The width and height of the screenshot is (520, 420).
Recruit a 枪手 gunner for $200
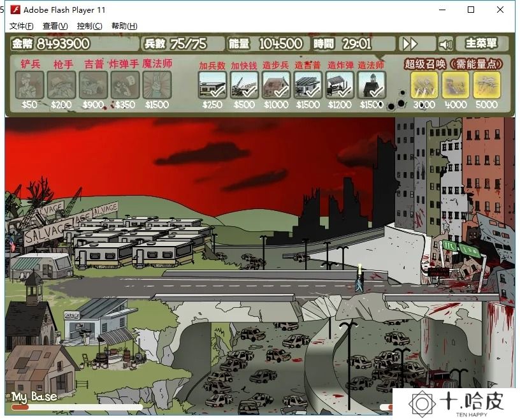61,85
